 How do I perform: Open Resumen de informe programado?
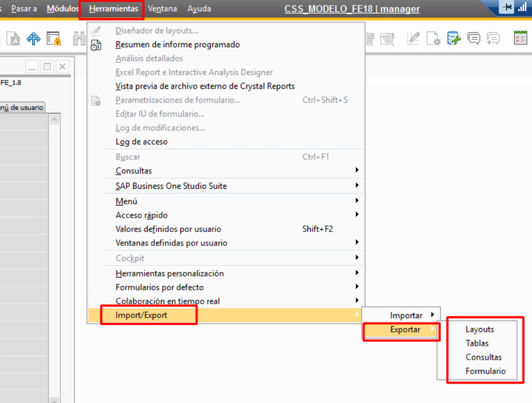pyautogui.click(x=178, y=44)
